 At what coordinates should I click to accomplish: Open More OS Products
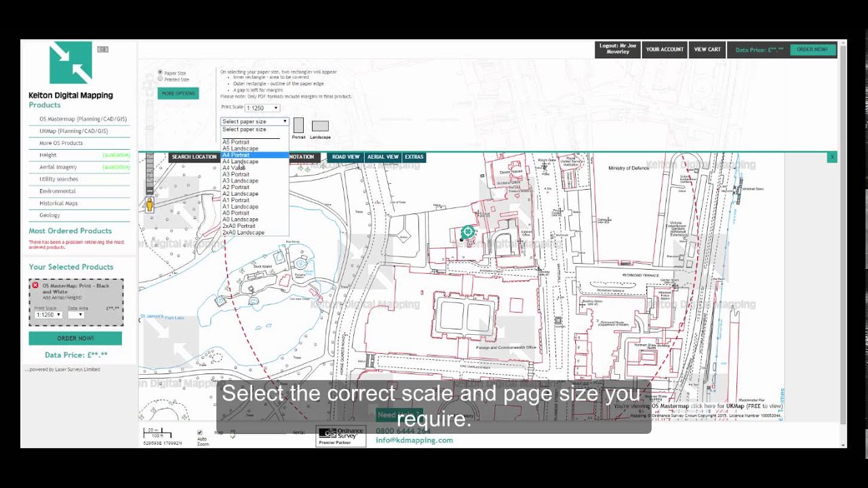click(x=61, y=143)
